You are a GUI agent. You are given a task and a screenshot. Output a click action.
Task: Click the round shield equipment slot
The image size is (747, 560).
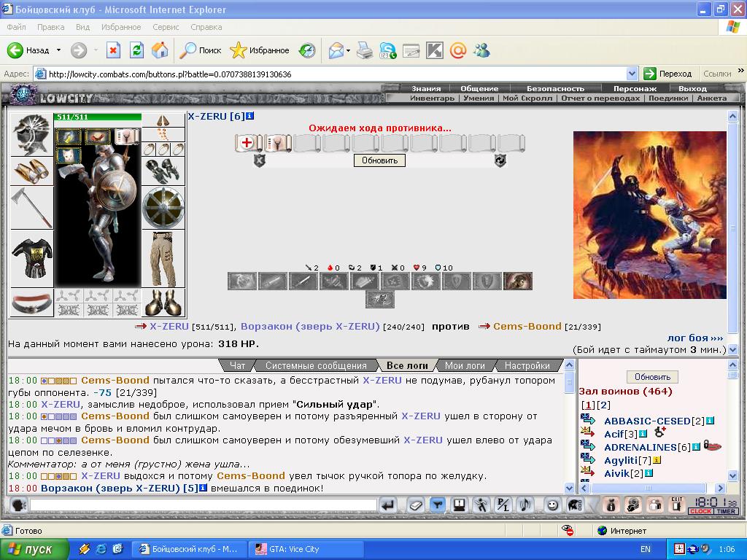click(x=163, y=208)
